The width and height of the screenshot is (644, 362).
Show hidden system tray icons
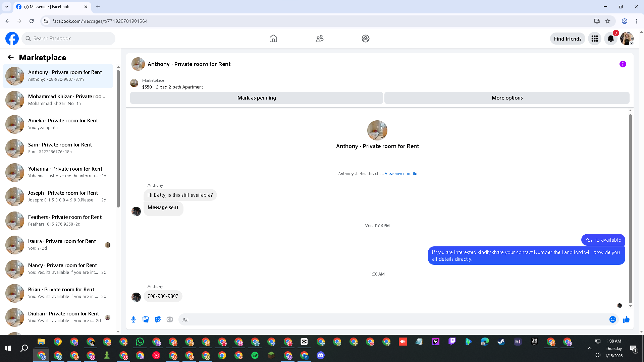(x=589, y=348)
